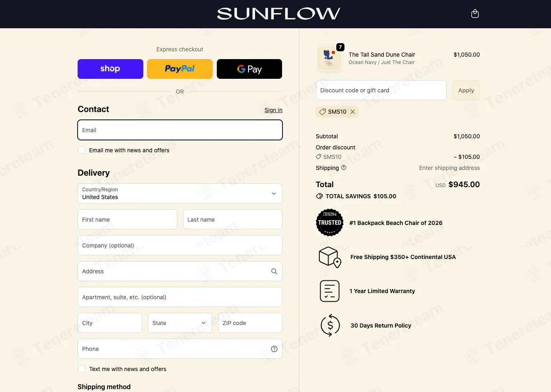The image size is (551, 392).
Task: Focus the Address field
Action: pos(180,271)
